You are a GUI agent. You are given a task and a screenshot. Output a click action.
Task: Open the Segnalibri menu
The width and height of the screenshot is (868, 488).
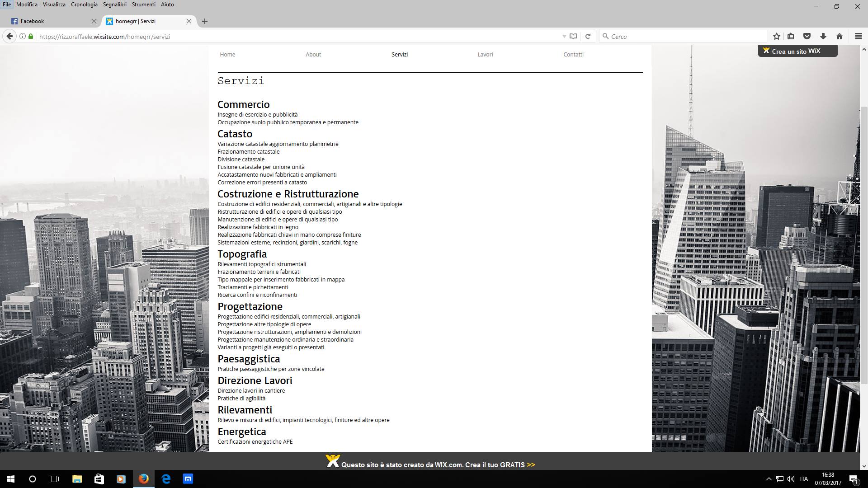(x=115, y=5)
